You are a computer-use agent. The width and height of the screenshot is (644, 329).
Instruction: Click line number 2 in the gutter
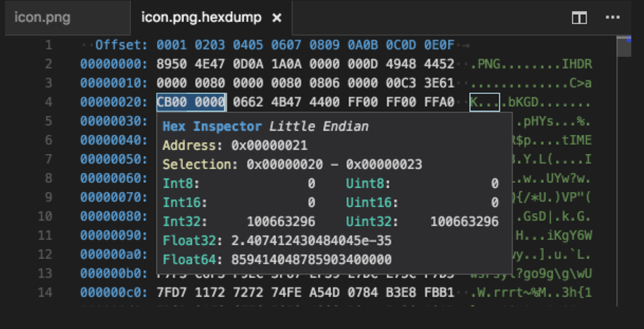point(49,64)
